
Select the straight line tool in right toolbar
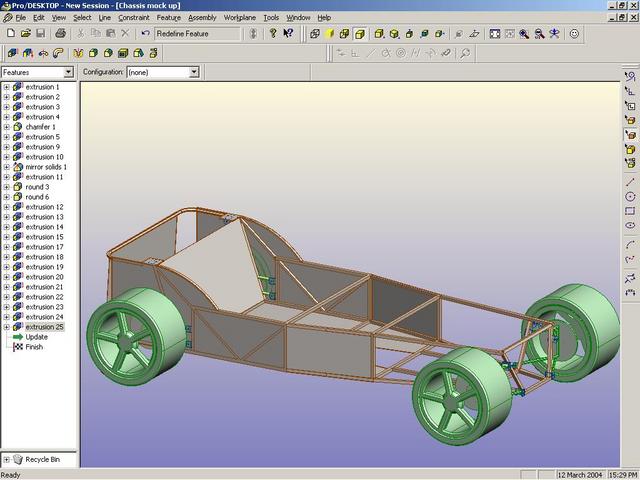point(630,182)
